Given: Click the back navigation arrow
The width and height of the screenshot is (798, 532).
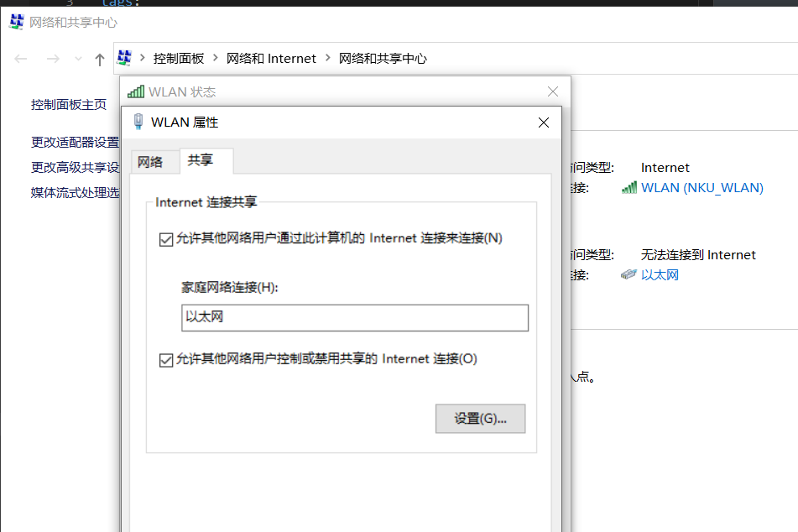Looking at the screenshot, I should pyautogui.click(x=22, y=59).
